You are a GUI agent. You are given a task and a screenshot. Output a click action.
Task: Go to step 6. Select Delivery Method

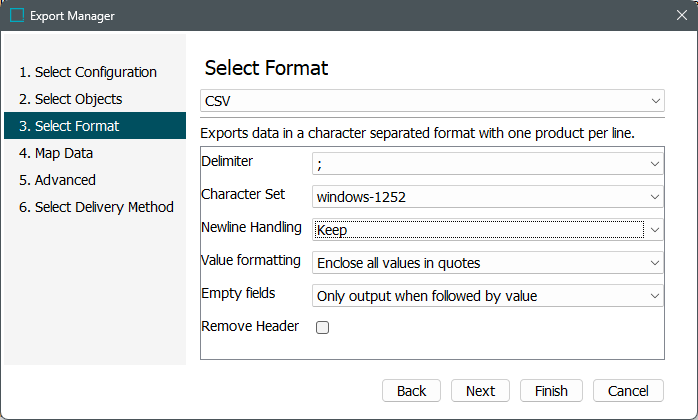(x=96, y=207)
